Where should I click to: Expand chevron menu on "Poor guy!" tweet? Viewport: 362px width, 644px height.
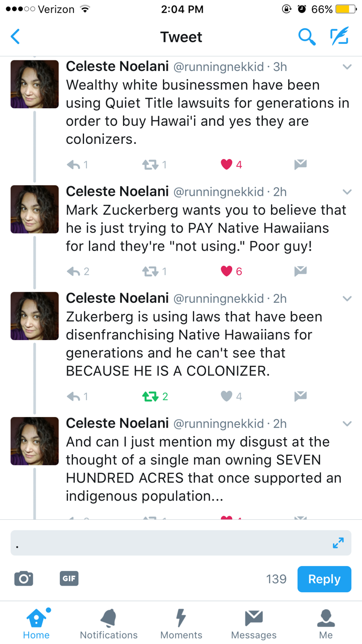click(x=347, y=192)
